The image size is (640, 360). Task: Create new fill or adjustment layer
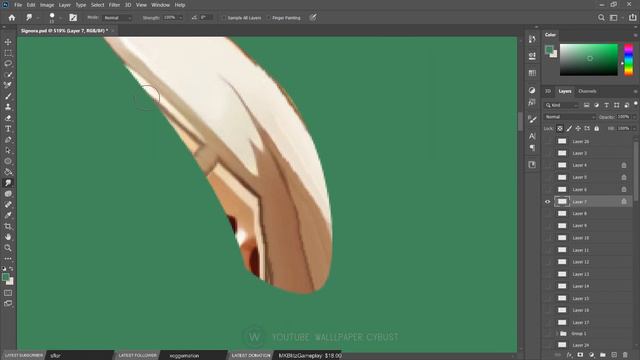(x=592, y=355)
